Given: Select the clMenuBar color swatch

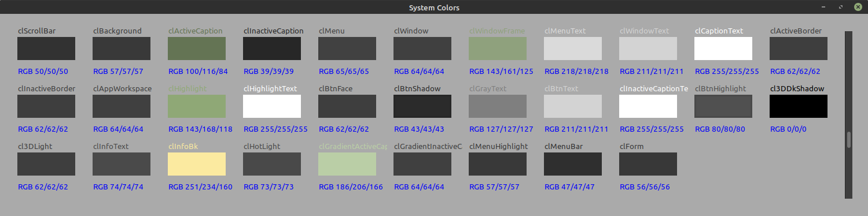Looking at the screenshot, I should tap(573, 164).
